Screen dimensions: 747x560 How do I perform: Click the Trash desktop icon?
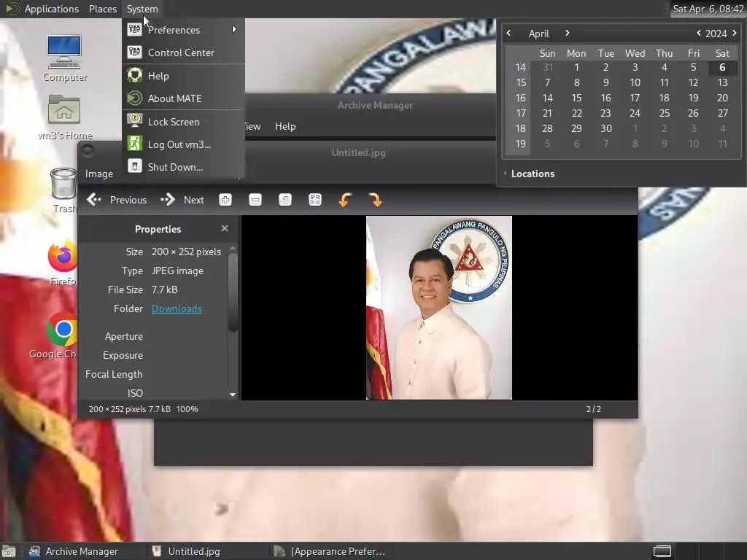pyautogui.click(x=63, y=190)
